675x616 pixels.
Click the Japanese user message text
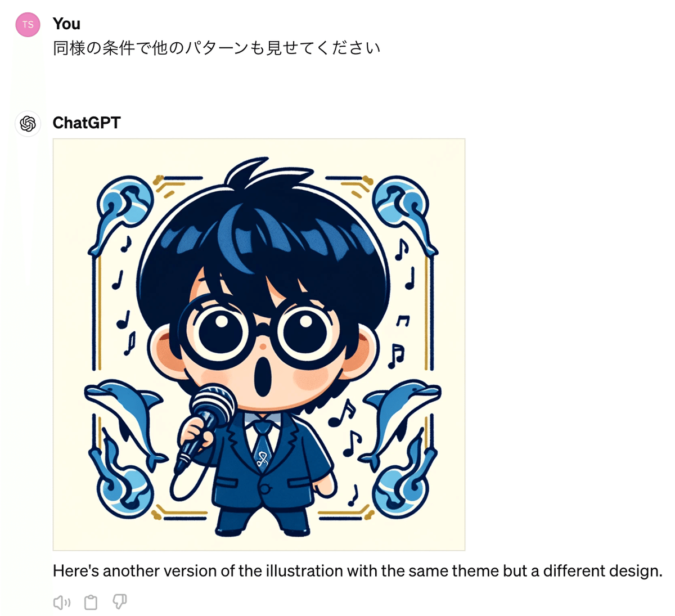pos(217,48)
